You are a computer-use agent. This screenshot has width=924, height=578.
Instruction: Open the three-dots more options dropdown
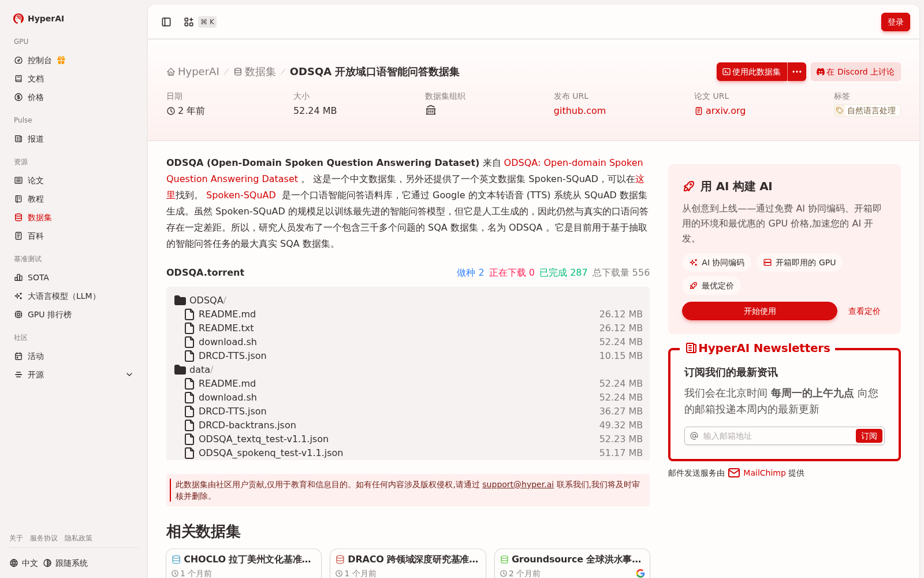click(797, 72)
